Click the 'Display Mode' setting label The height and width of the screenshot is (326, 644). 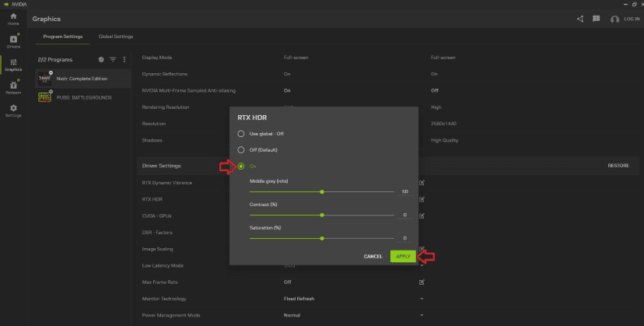157,58
